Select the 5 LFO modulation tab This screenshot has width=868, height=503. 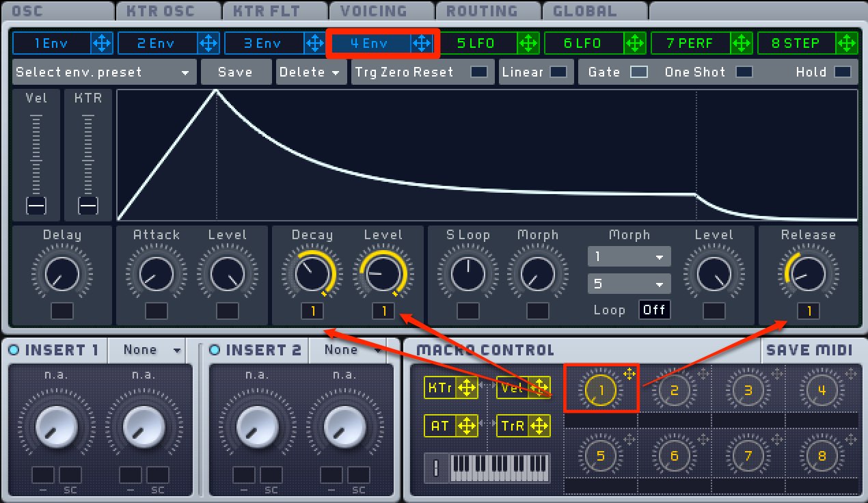(x=478, y=44)
